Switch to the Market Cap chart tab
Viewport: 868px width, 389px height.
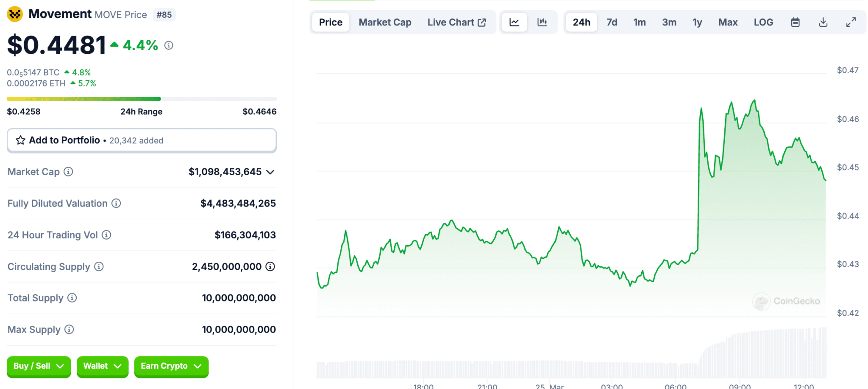point(385,22)
